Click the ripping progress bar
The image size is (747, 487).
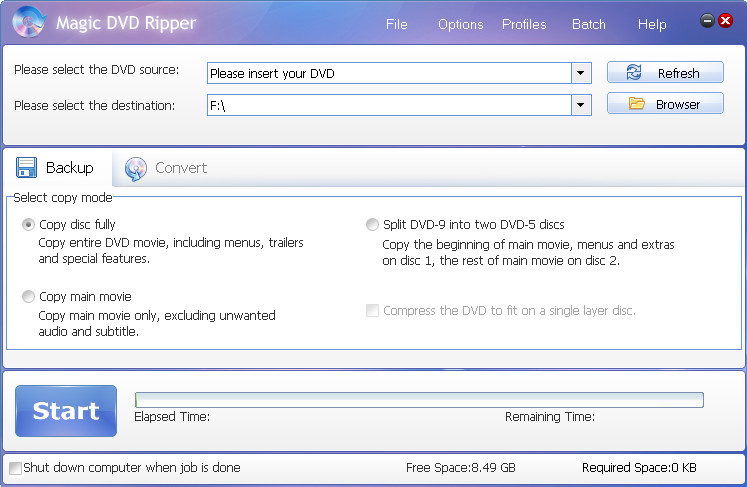tap(419, 400)
